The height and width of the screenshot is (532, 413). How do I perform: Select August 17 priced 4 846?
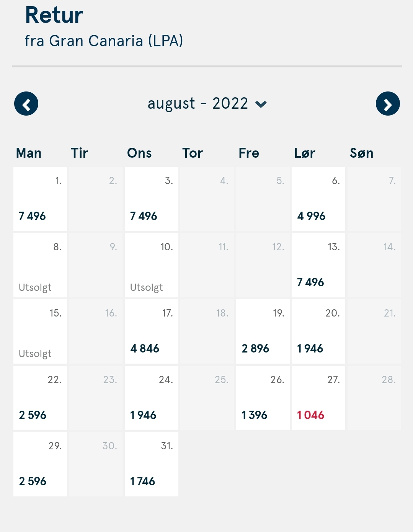pyautogui.click(x=152, y=331)
